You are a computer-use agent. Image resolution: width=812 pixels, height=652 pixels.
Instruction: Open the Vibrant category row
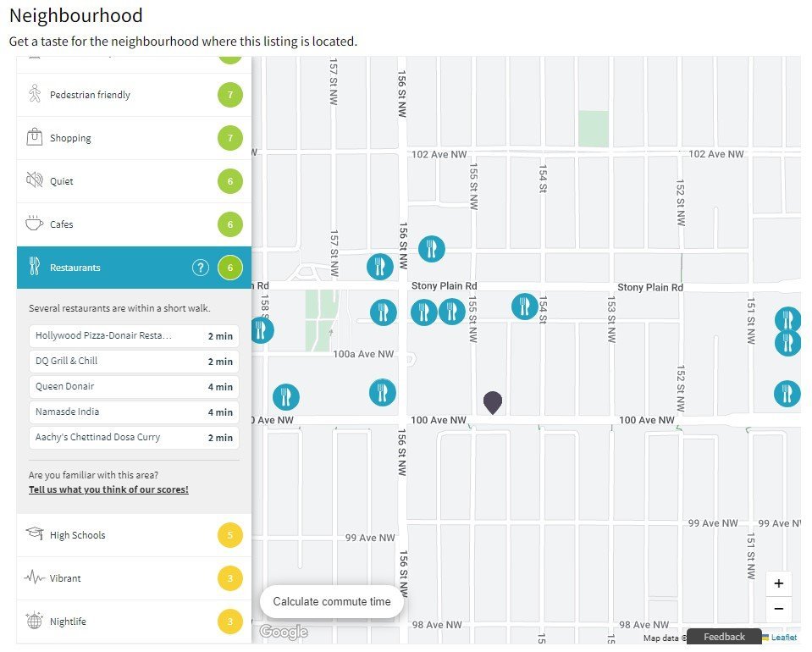[134, 578]
